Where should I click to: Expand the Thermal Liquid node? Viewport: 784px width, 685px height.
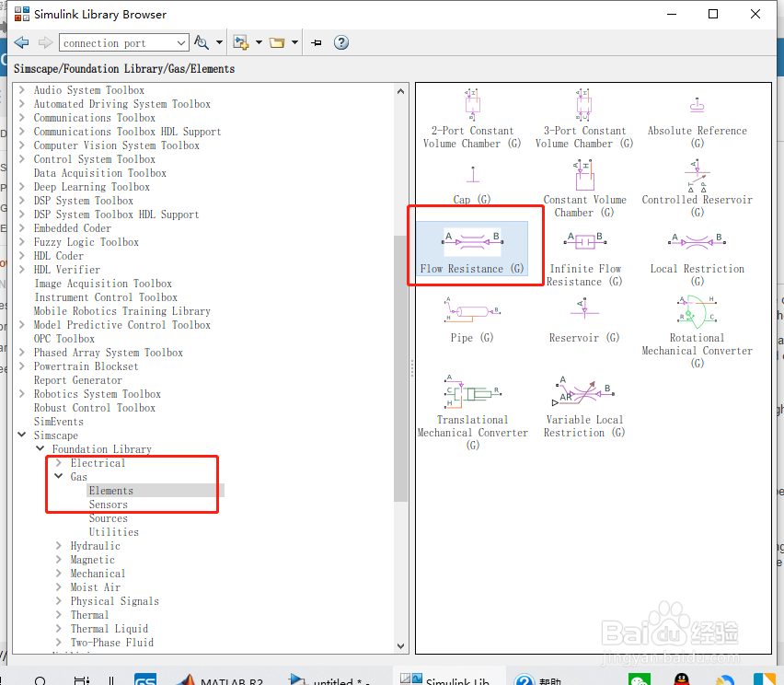pos(59,628)
